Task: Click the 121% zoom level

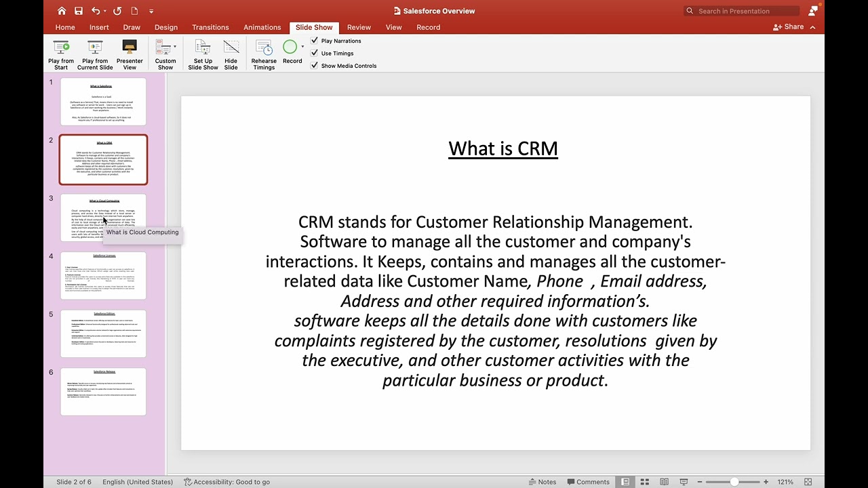Action: [785, 482]
